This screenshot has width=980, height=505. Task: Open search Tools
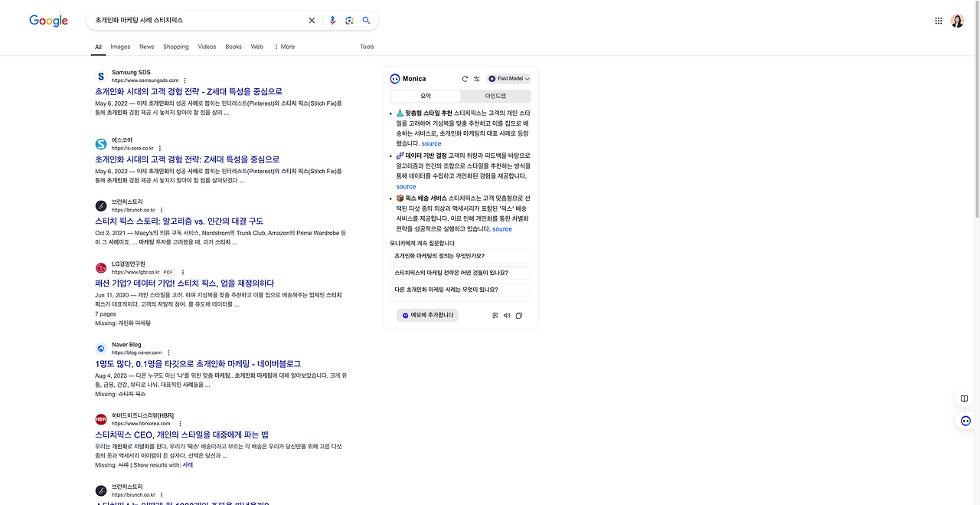[367, 47]
